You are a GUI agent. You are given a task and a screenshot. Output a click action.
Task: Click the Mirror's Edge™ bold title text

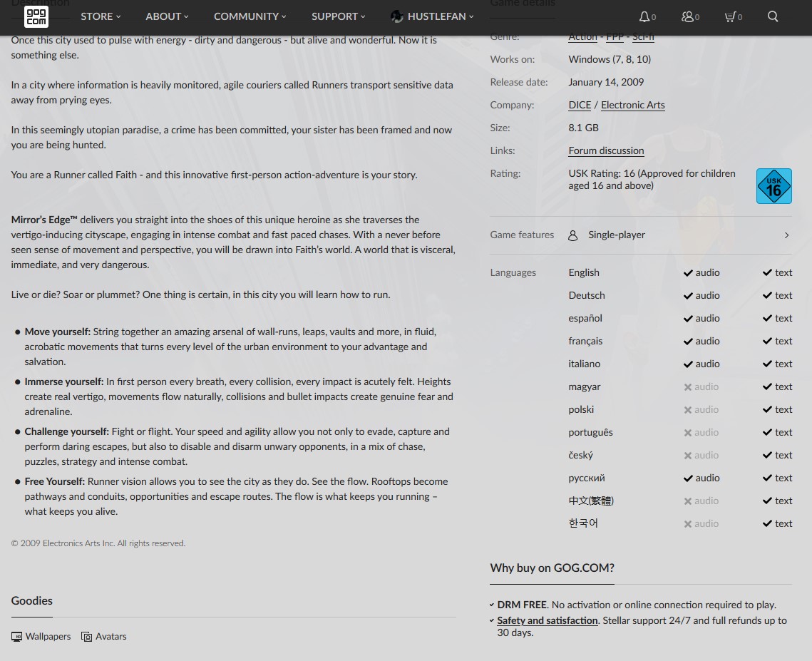(44, 220)
